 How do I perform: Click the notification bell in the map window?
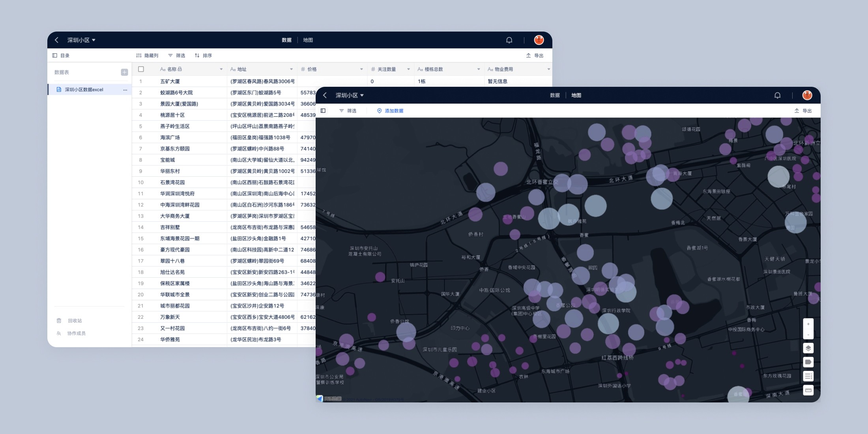pos(777,95)
